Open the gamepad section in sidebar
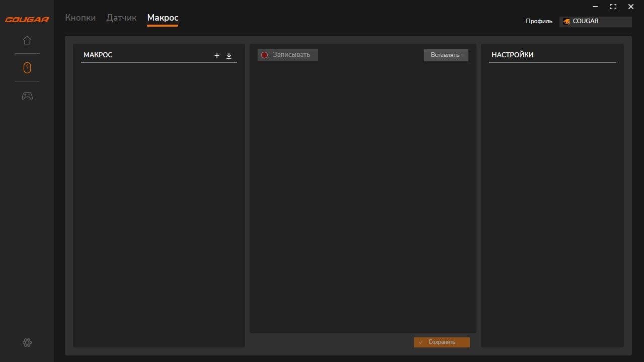 point(27,96)
